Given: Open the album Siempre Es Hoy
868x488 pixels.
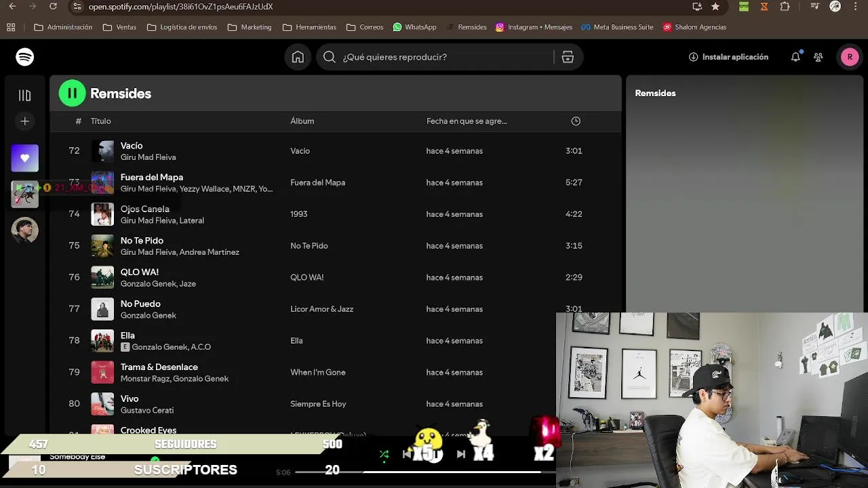Looking at the screenshot, I should (x=318, y=404).
